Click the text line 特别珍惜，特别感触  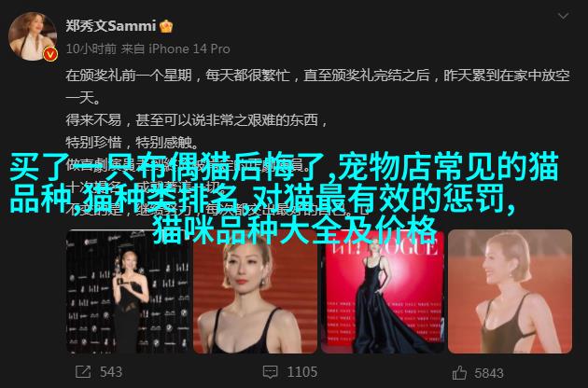point(132,143)
